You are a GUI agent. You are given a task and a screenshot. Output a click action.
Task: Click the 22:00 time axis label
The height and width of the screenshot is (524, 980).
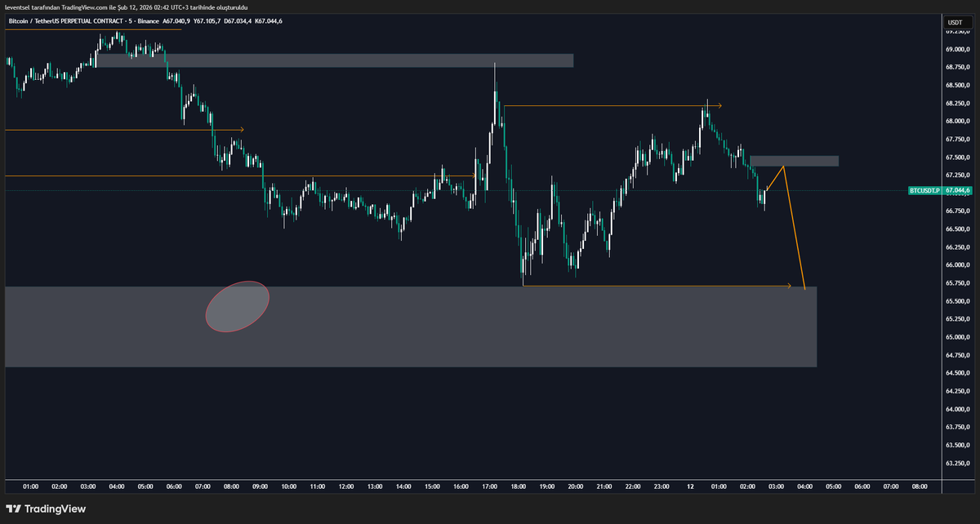click(x=633, y=486)
